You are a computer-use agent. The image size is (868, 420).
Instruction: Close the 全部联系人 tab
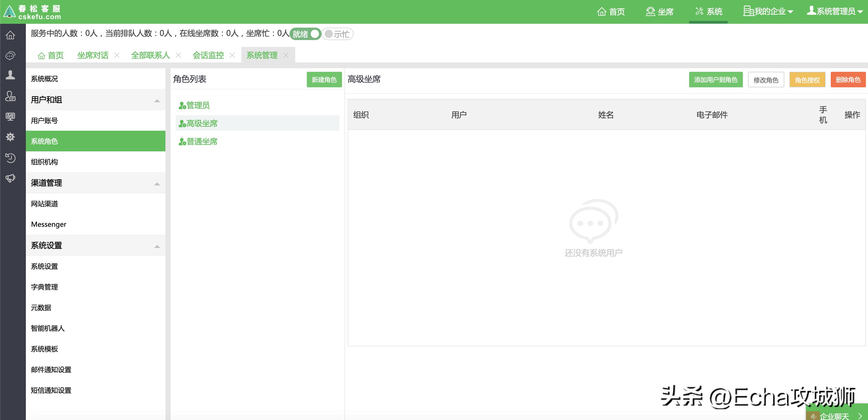(179, 55)
